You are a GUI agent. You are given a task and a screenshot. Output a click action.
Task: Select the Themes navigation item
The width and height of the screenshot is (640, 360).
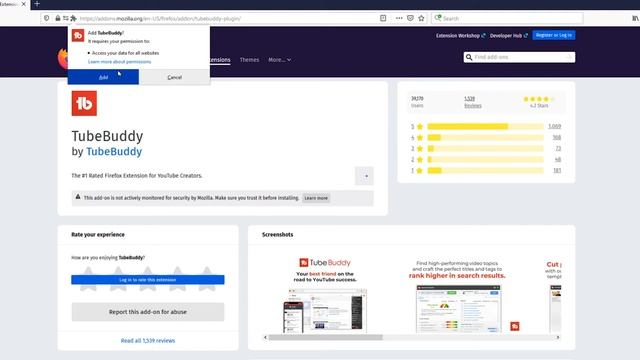249,60
